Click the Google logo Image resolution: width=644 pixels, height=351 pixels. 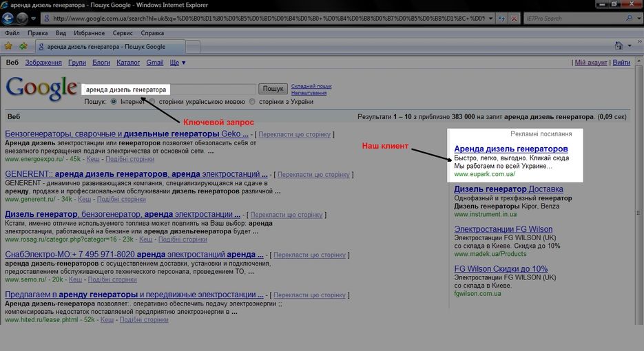[41, 88]
